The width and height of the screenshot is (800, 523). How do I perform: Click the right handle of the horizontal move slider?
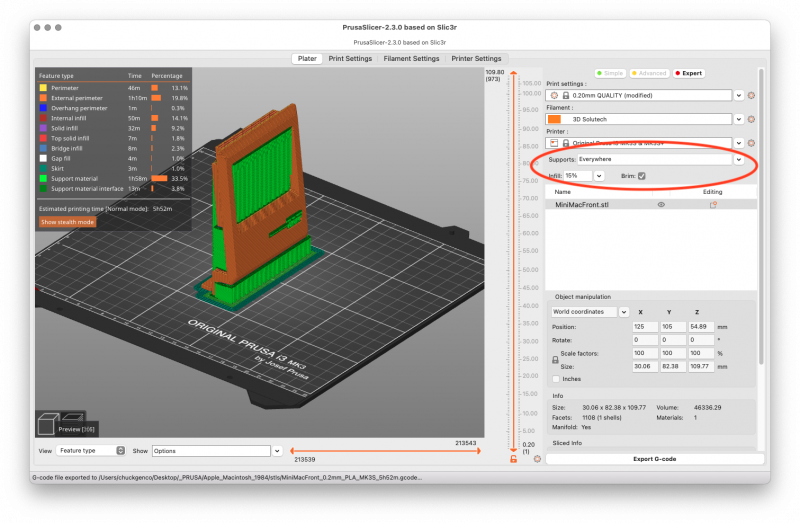478,451
